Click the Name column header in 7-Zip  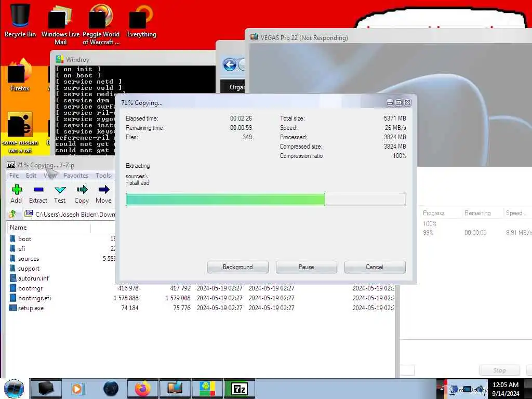tap(48, 228)
